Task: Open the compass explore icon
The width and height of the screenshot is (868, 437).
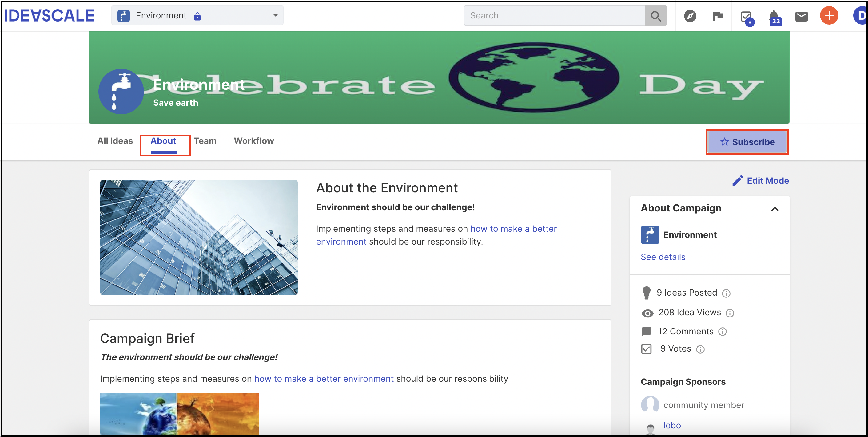Action: 690,16
